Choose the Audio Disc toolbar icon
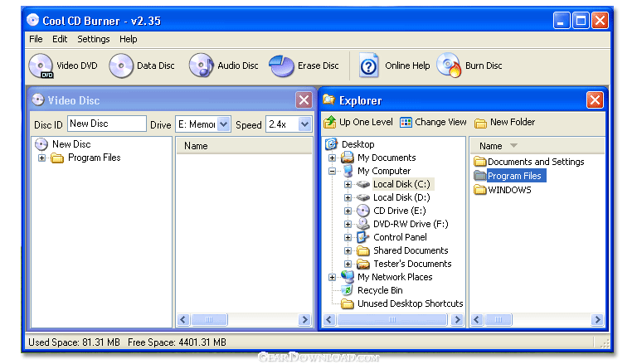 coord(201,66)
